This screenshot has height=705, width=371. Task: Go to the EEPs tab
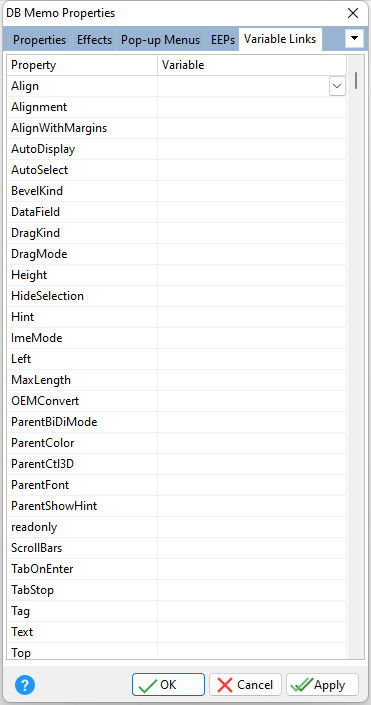[x=223, y=40]
